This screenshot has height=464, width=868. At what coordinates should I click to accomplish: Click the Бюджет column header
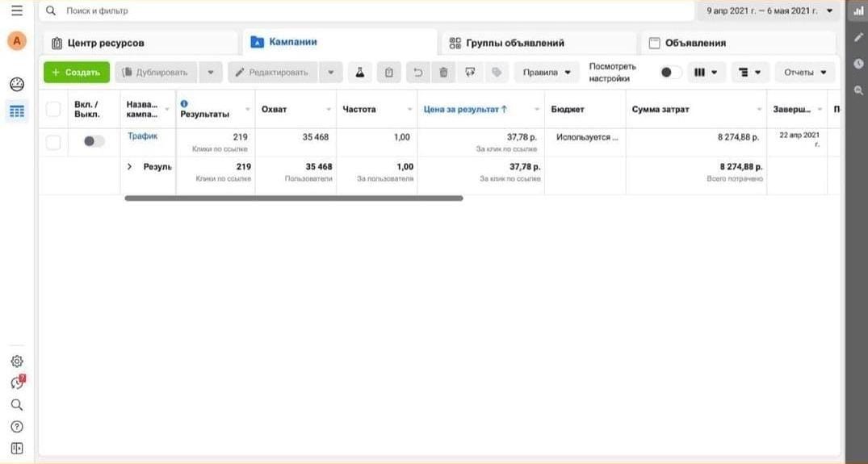click(568, 110)
